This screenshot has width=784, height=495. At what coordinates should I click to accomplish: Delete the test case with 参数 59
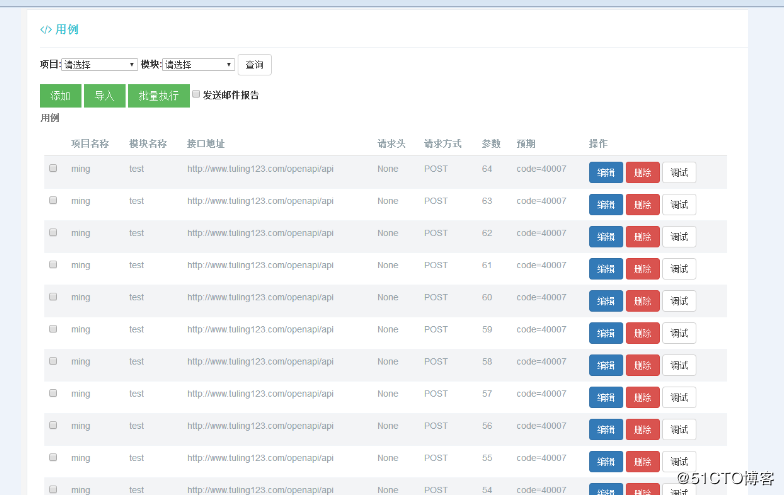pos(642,333)
